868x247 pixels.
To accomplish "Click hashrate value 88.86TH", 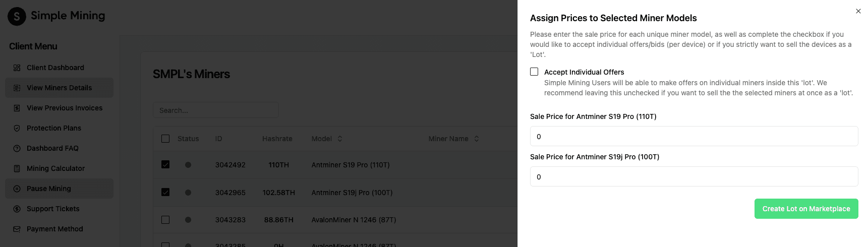I will tap(279, 220).
